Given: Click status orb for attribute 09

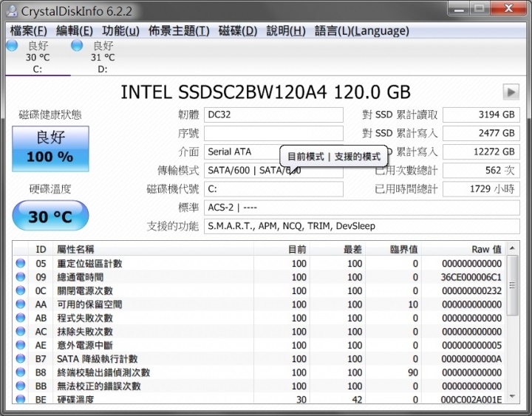Looking at the screenshot, I should click(21, 277).
